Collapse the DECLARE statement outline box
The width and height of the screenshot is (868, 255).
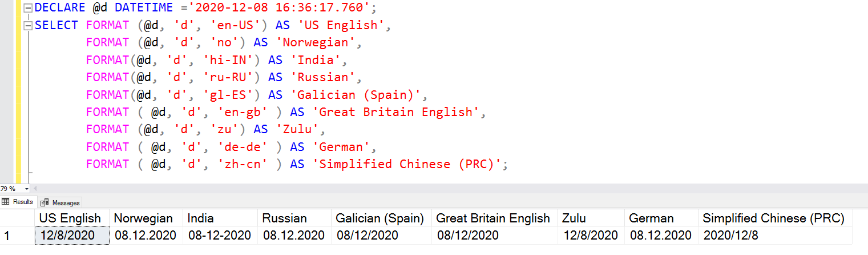coord(27,9)
